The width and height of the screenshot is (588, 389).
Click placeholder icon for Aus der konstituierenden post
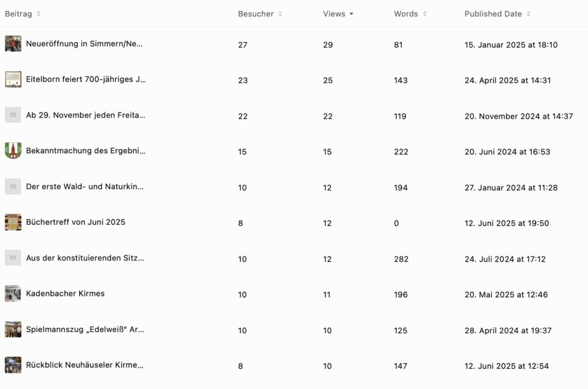(x=13, y=258)
